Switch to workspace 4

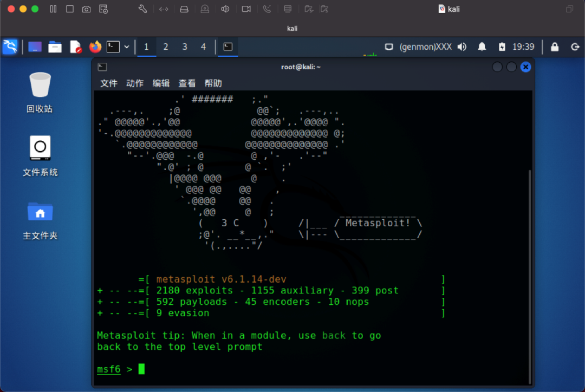point(203,47)
